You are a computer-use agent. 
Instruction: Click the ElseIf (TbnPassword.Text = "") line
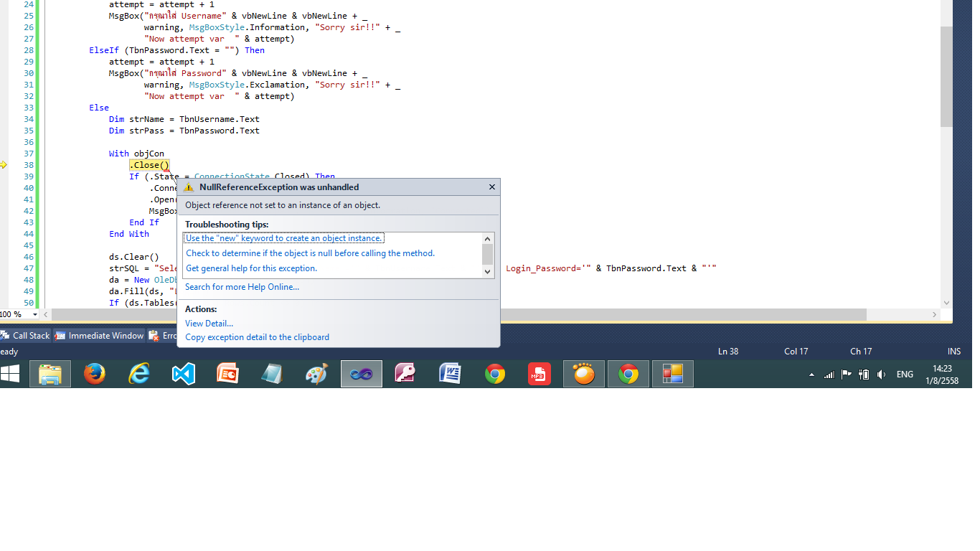pyautogui.click(x=176, y=50)
